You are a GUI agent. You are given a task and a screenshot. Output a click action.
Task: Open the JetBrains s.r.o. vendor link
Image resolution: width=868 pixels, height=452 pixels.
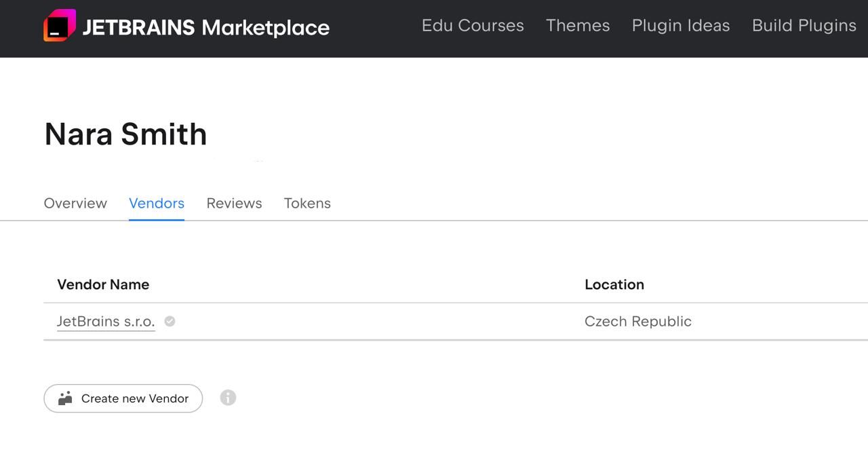(x=106, y=321)
